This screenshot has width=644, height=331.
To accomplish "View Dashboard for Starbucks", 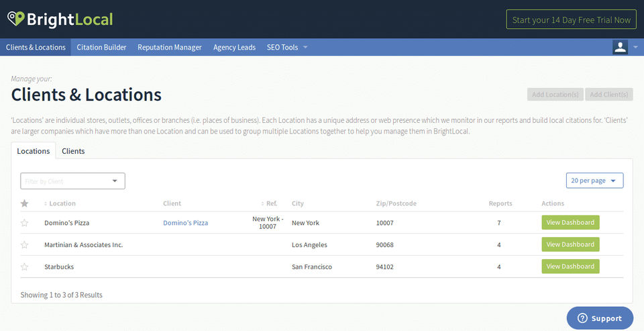I will coord(570,266).
